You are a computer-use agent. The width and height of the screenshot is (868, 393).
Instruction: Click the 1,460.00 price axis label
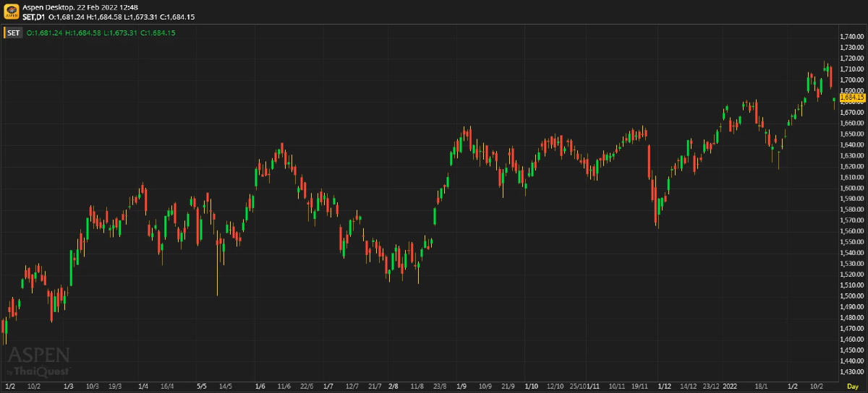(853, 339)
